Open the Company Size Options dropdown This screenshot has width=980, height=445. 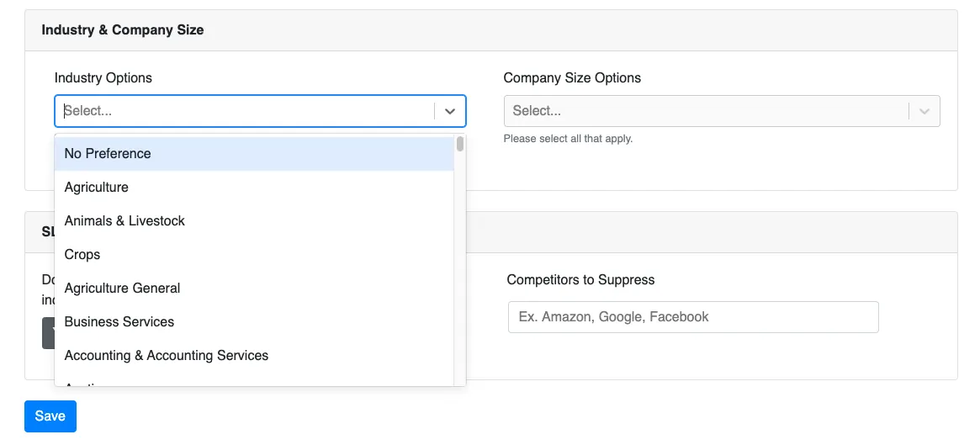click(x=722, y=111)
